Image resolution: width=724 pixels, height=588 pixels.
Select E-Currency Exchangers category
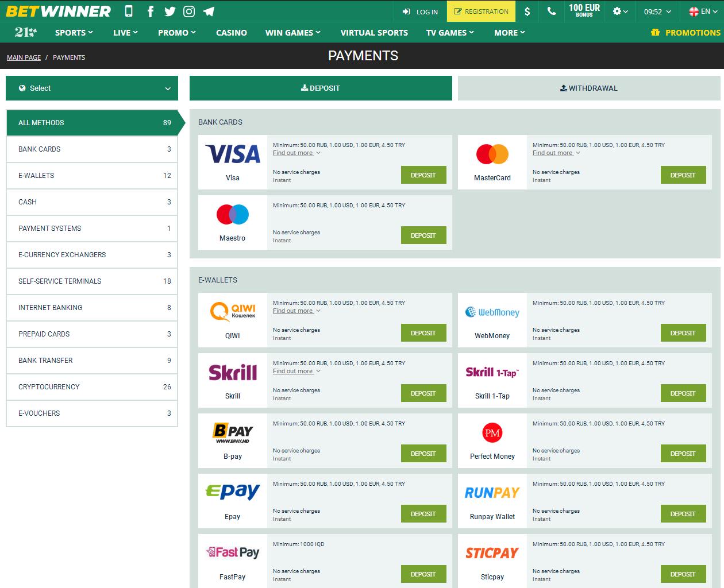tap(92, 255)
